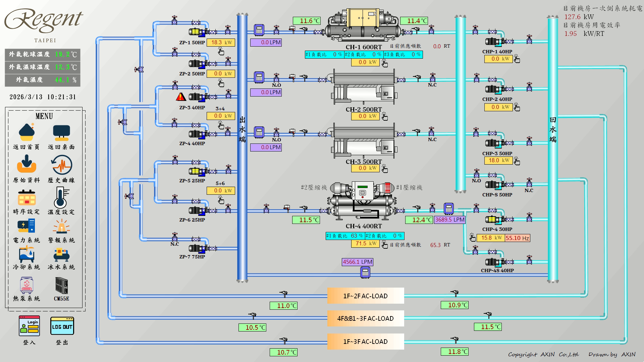This screenshot has height=362, width=644.
Task: Open 冷卻系統 cooling system
Action: point(26,254)
